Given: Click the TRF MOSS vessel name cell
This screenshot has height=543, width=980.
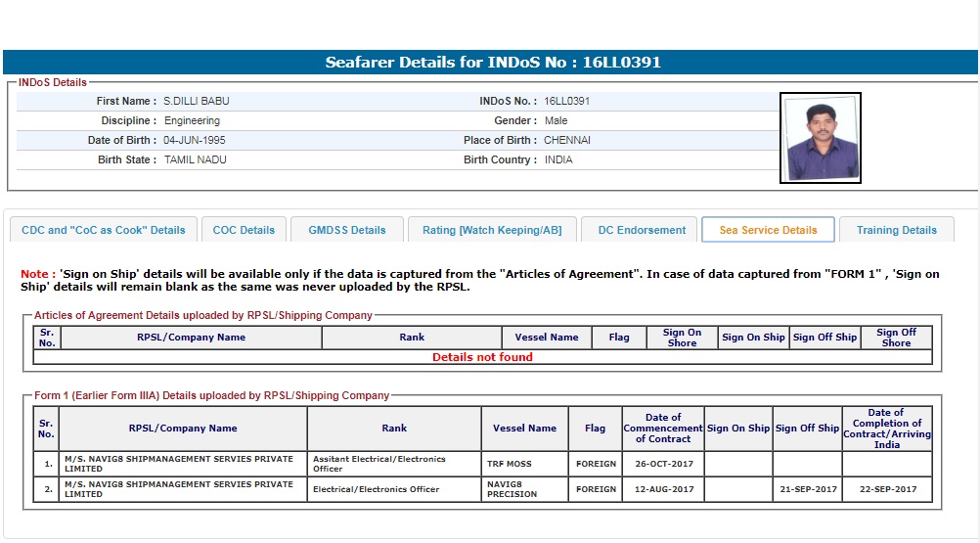Looking at the screenshot, I should coord(509,464).
